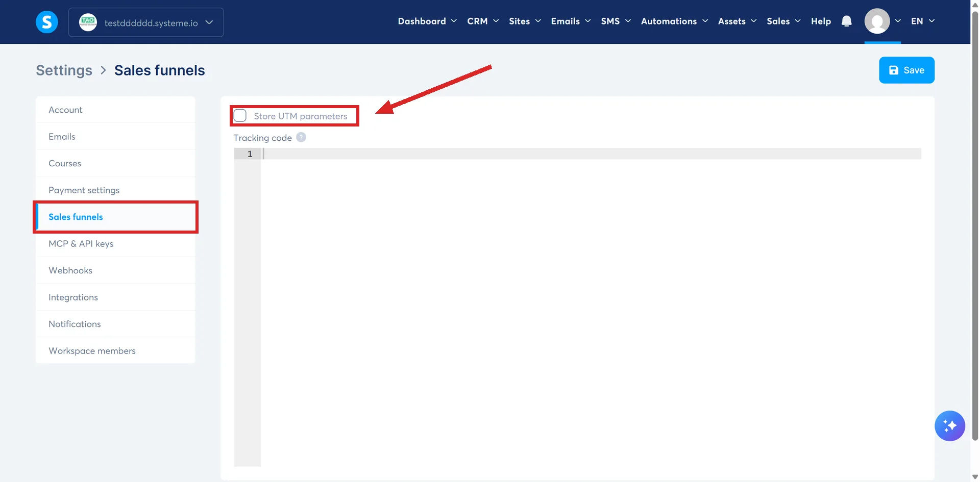Screen dimensions: 980x482
Task: Click the Save button
Action: click(906, 70)
